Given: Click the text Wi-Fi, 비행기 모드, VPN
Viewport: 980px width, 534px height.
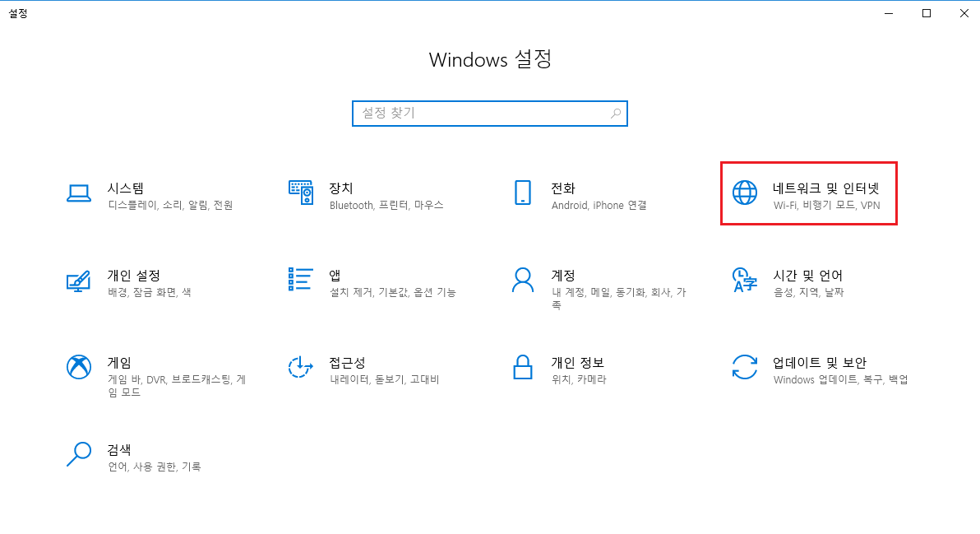Looking at the screenshot, I should pyautogui.click(x=826, y=205).
